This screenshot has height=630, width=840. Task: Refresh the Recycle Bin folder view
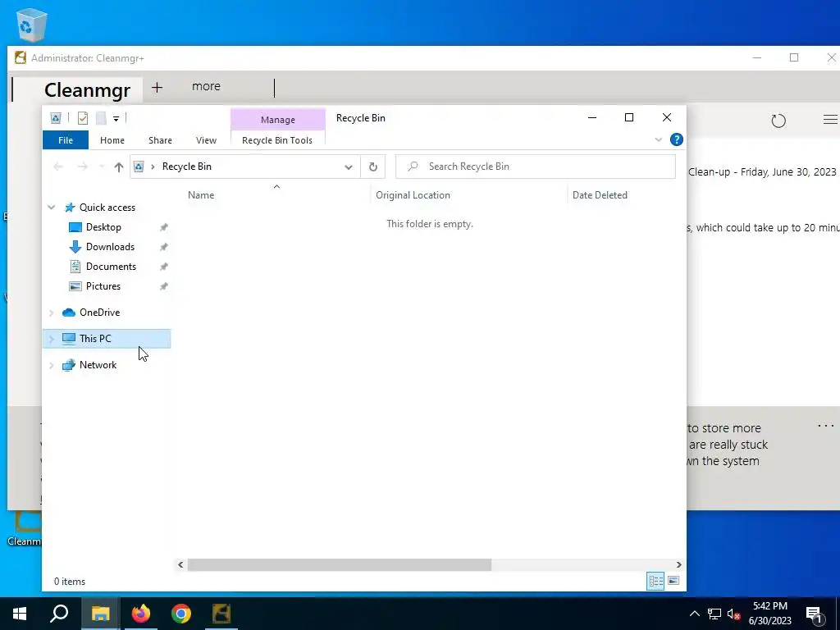pyautogui.click(x=373, y=167)
